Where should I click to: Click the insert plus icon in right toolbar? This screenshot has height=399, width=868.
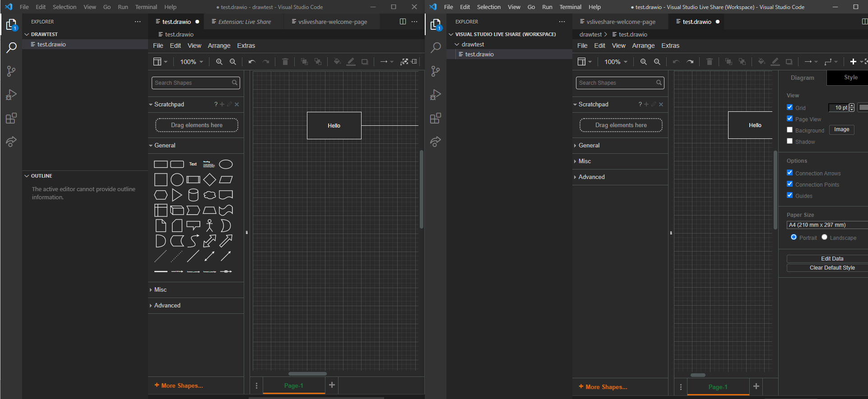(x=853, y=62)
